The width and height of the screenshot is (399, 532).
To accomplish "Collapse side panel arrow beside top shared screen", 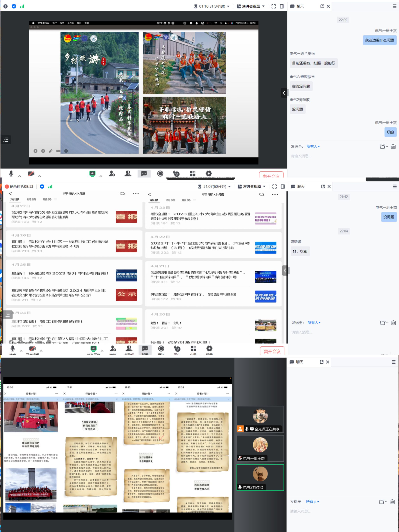I will (x=284, y=93).
